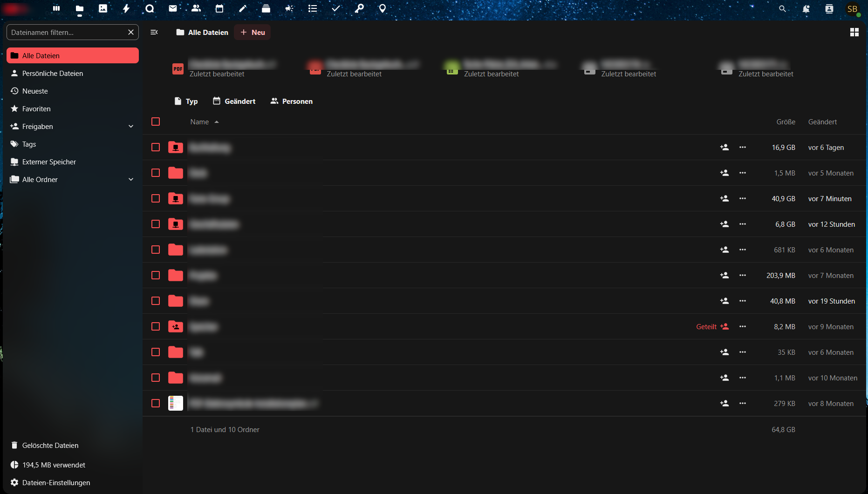Open the Activity lightning bolt icon
868x494 pixels.
tap(126, 8)
